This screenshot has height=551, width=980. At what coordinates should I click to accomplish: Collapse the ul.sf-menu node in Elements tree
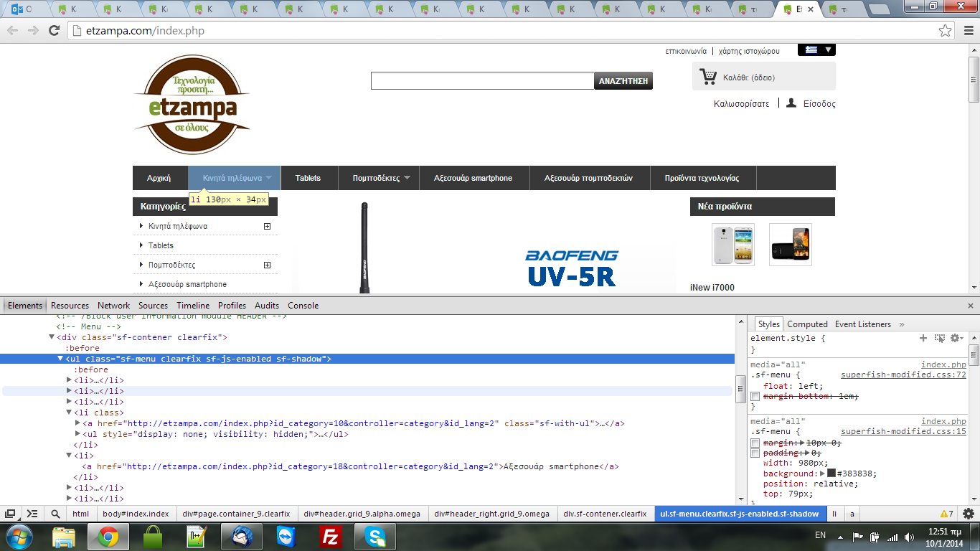pyautogui.click(x=61, y=359)
